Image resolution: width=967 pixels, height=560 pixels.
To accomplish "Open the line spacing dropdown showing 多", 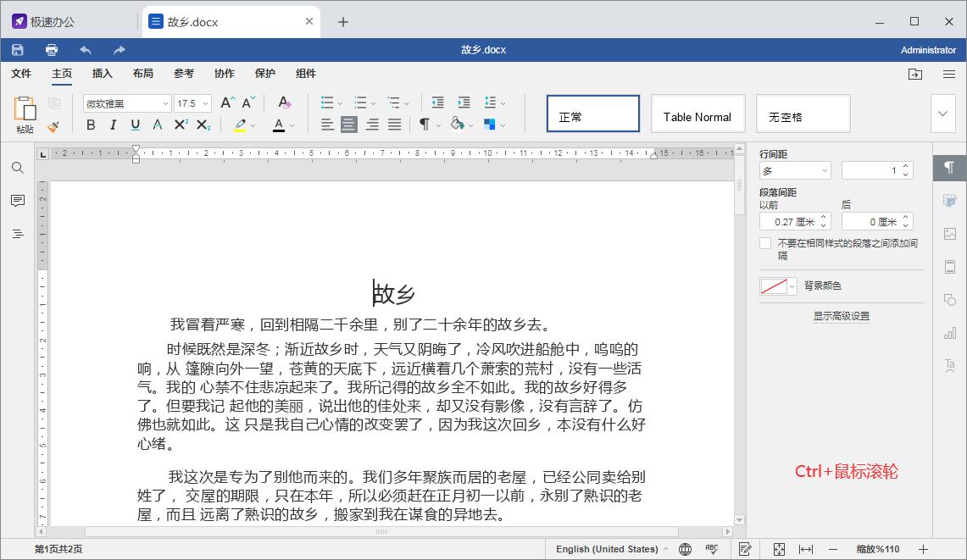I will 794,169.
